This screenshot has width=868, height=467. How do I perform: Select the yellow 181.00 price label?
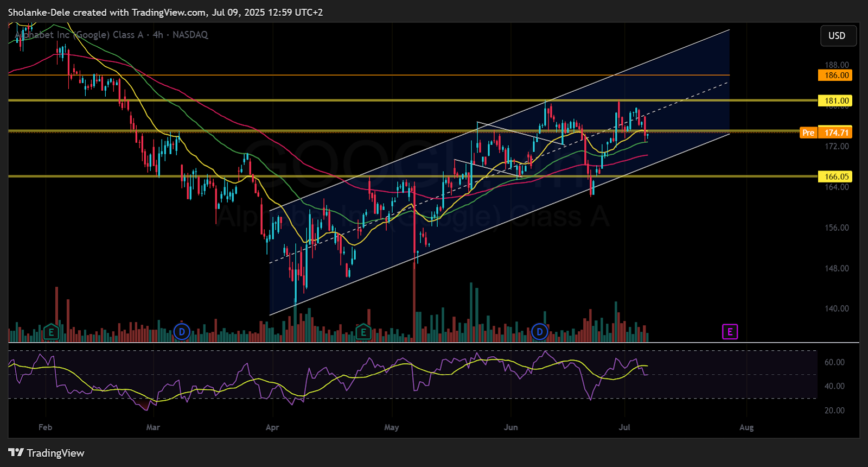click(x=835, y=100)
